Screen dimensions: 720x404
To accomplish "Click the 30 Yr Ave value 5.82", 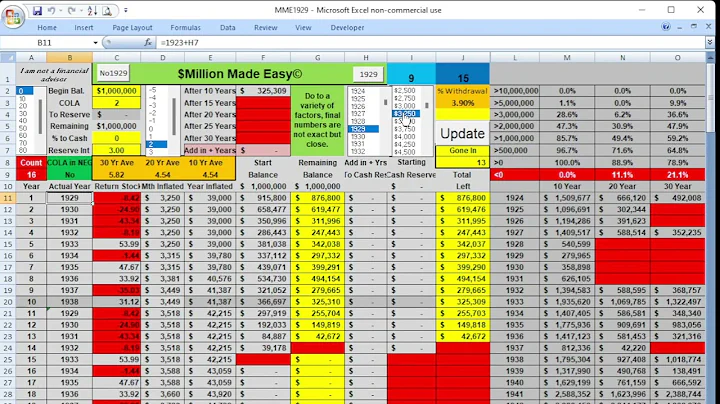I will [116, 174].
